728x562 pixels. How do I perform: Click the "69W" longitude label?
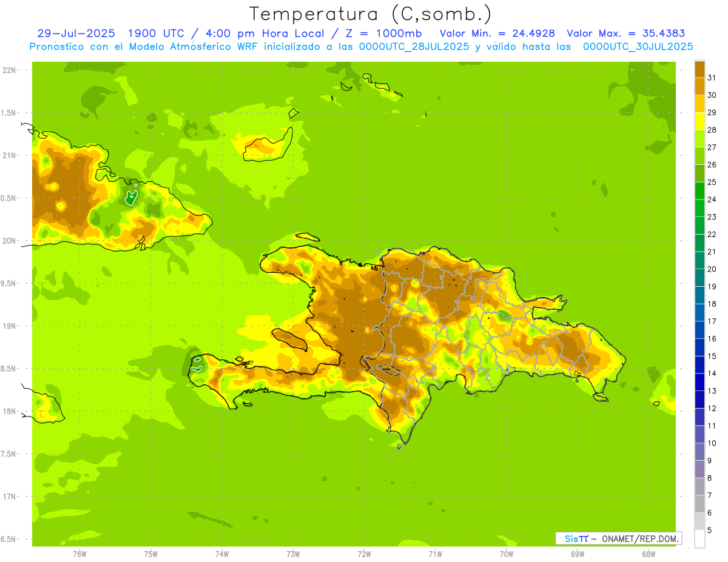pyautogui.click(x=578, y=554)
